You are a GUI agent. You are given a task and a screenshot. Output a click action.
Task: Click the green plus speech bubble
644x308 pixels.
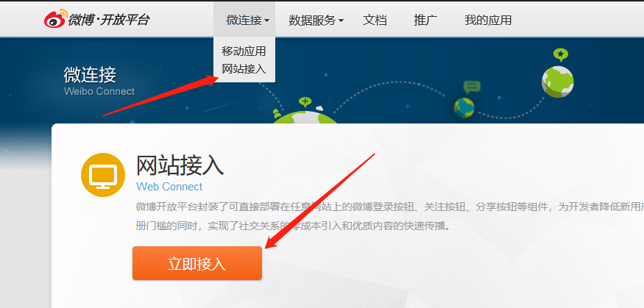pos(305,101)
